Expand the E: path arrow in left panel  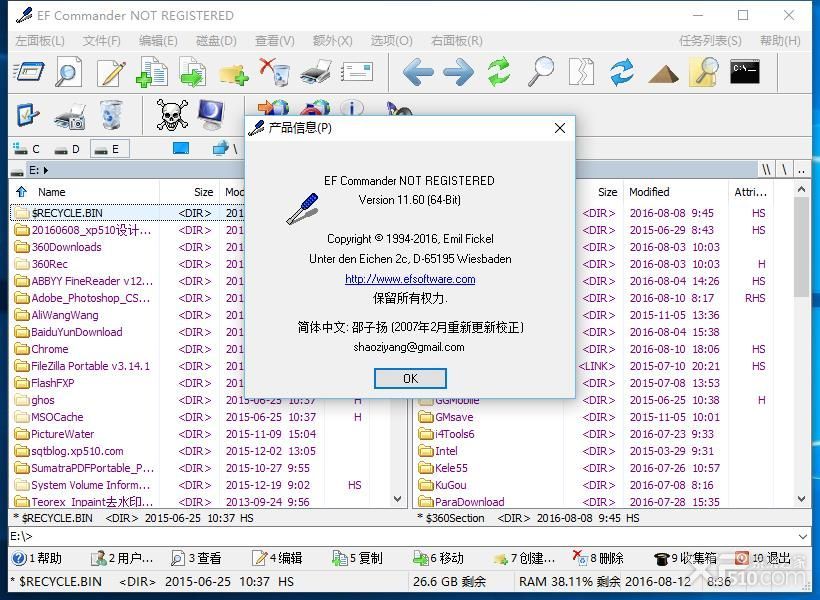[x=46, y=170]
